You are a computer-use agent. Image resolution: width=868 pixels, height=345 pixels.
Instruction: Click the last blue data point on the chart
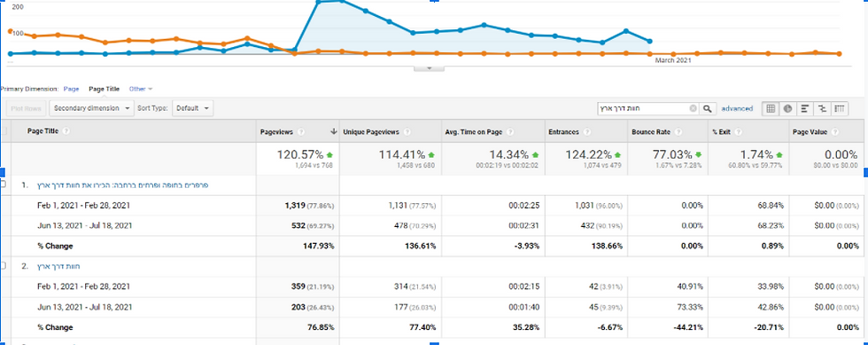pyautogui.click(x=649, y=41)
